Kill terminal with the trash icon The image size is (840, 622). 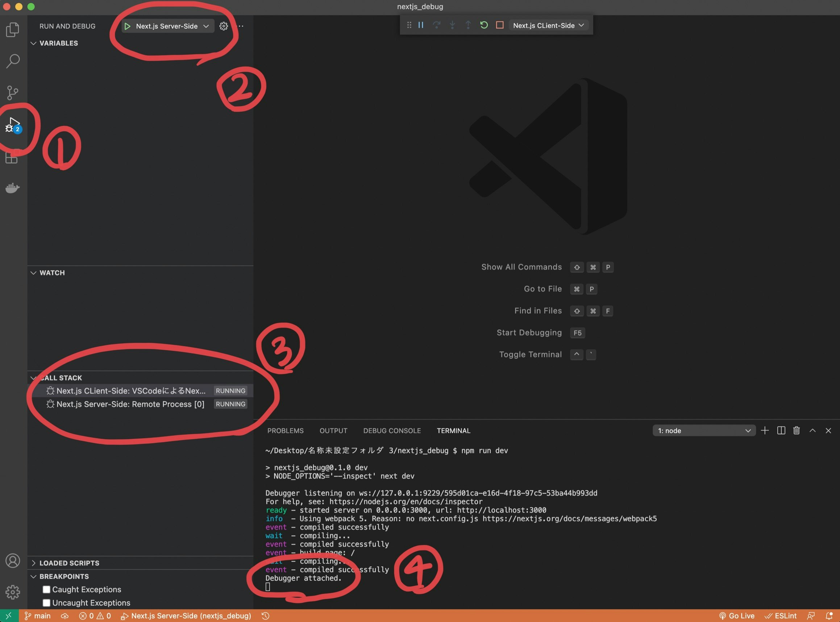796,430
